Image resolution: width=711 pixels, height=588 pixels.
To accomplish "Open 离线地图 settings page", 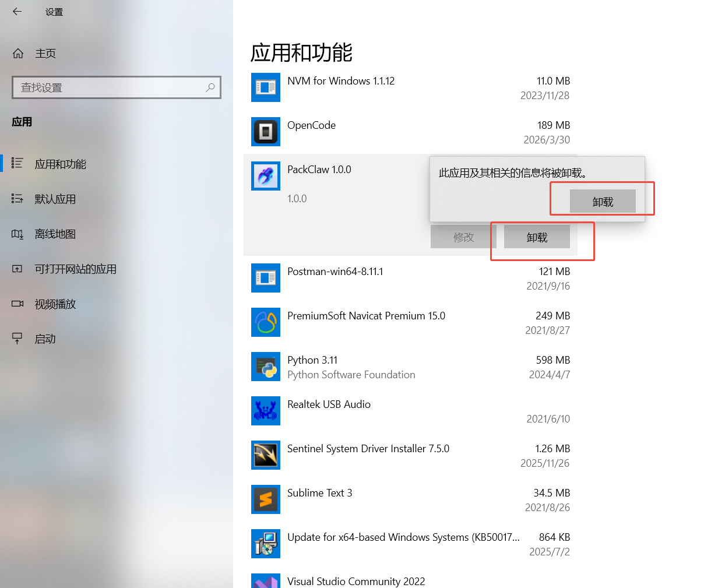I will pos(55,234).
